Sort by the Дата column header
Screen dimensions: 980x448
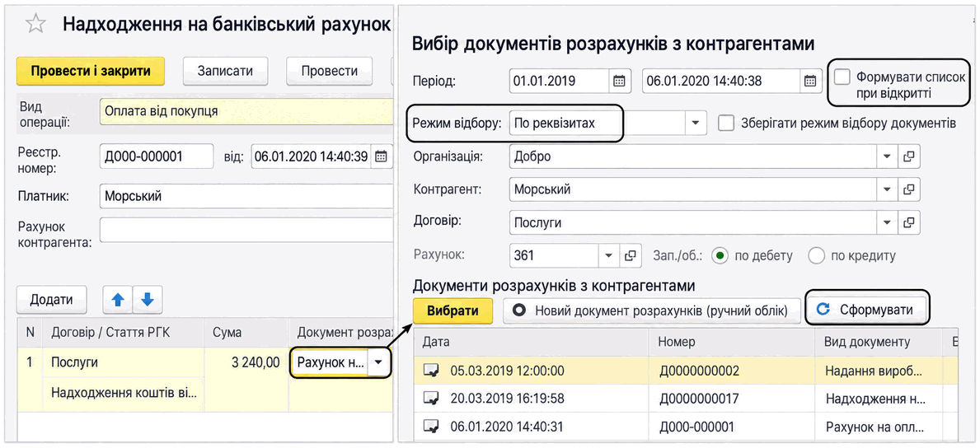click(x=532, y=343)
